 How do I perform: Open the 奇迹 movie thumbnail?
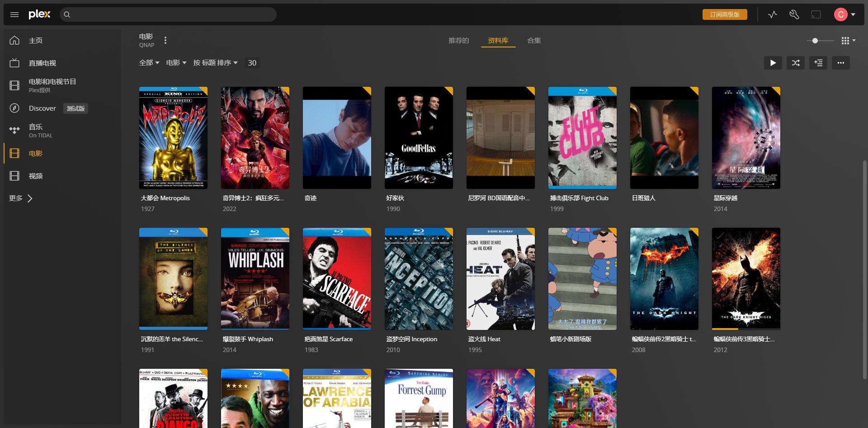337,138
